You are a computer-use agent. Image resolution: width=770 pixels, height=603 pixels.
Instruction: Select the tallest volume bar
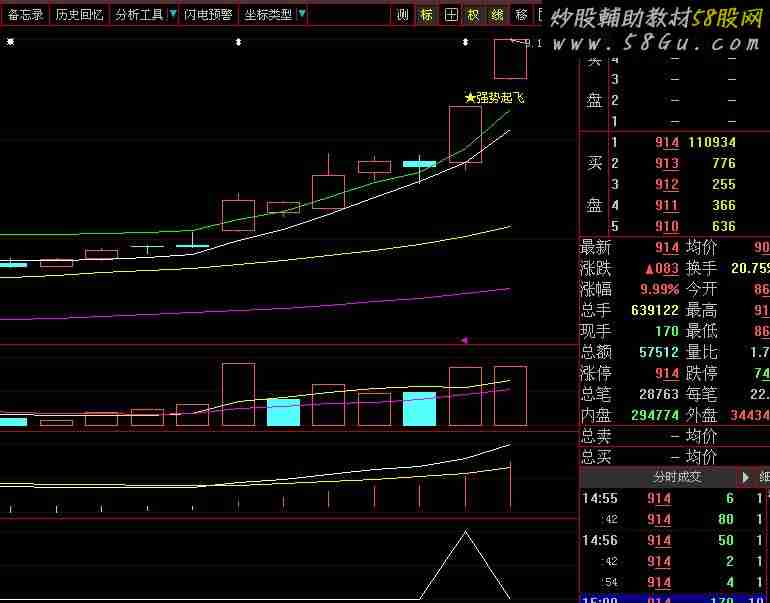coord(238,395)
